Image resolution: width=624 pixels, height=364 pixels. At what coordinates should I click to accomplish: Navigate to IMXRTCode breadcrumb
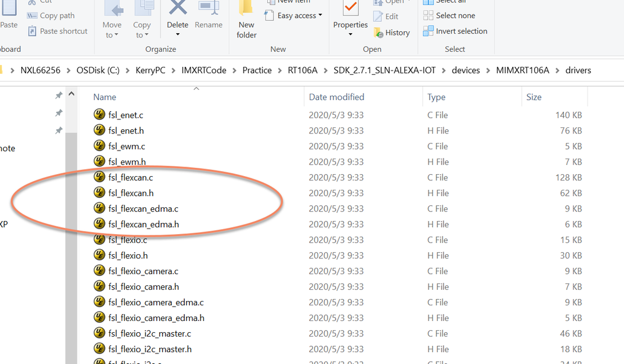204,71
